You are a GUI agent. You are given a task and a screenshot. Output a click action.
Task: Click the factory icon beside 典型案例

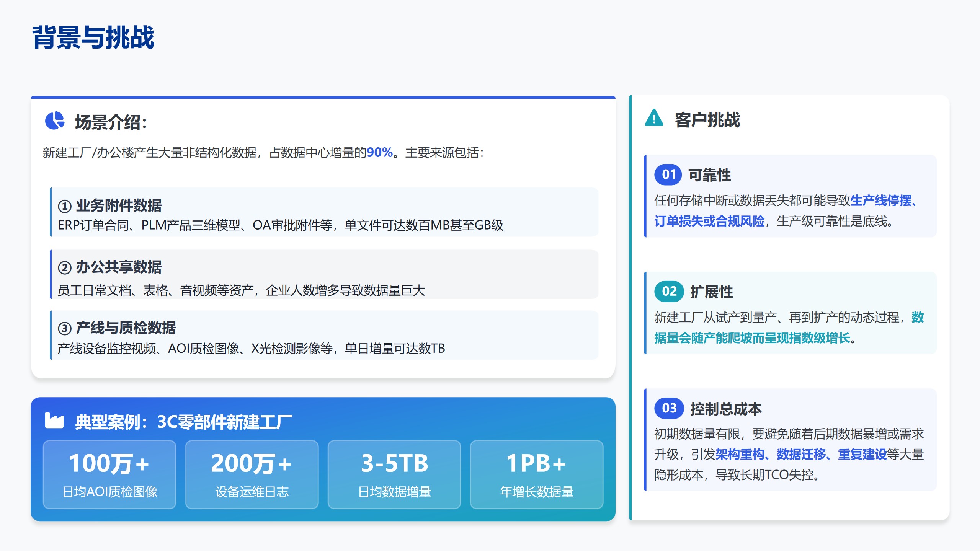pyautogui.click(x=54, y=420)
